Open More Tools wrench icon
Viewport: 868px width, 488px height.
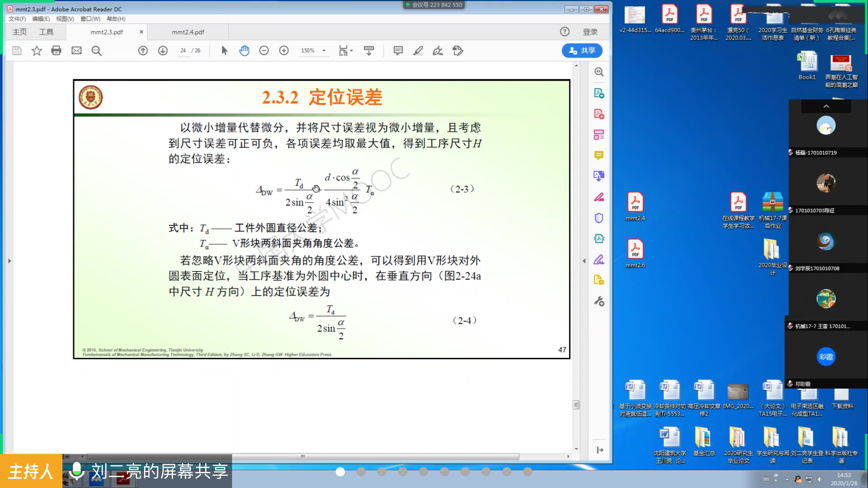[x=599, y=301]
